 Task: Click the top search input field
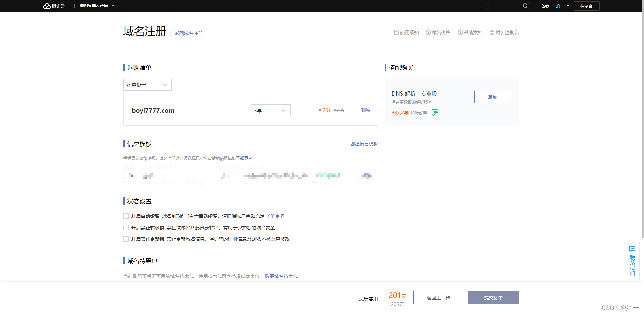coord(503,6)
